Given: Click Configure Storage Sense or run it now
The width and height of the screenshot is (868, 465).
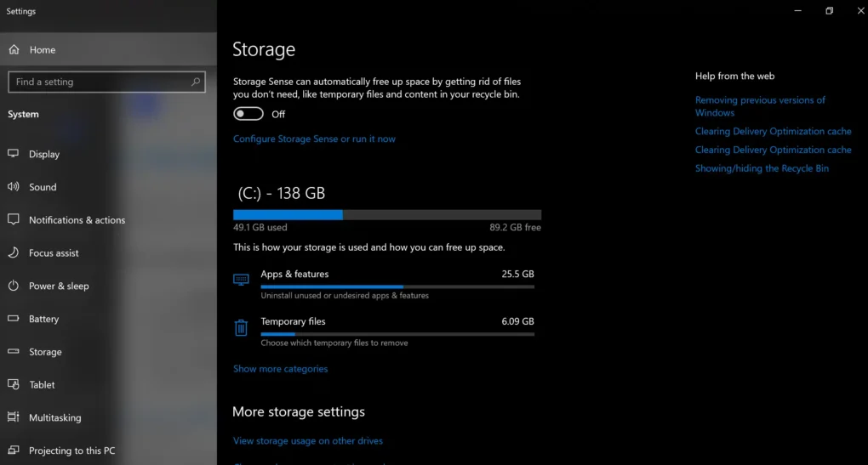Looking at the screenshot, I should coord(314,139).
